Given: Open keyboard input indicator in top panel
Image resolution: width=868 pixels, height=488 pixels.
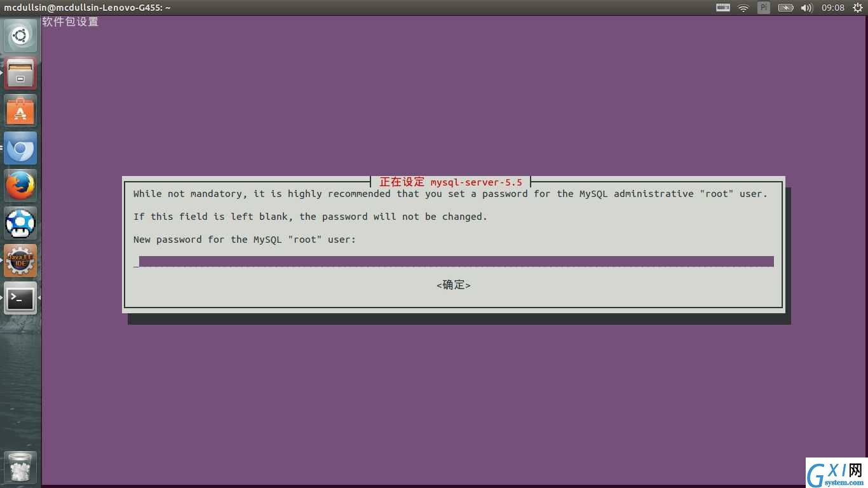Looking at the screenshot, I should tap(723, 8).
